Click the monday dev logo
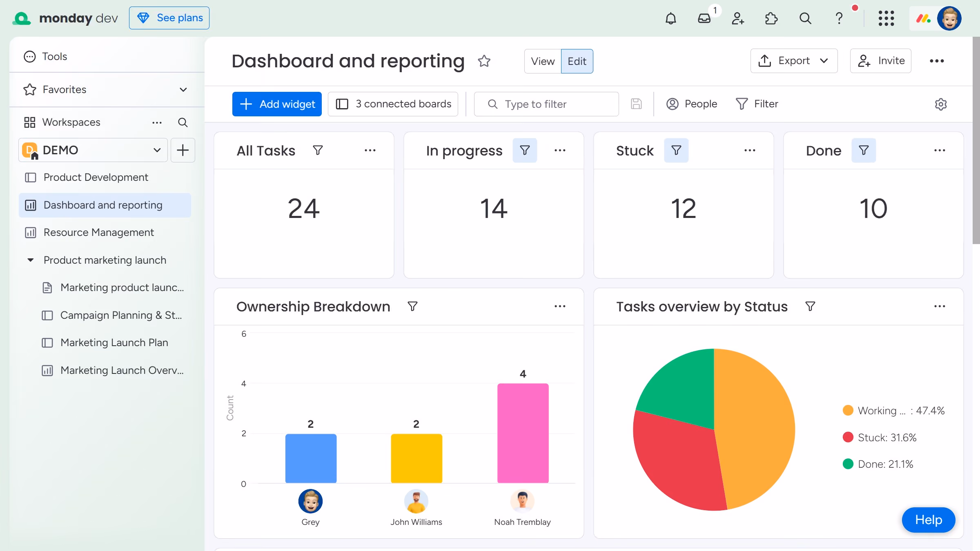The image size is (980, 551). [x=65, y=18]
